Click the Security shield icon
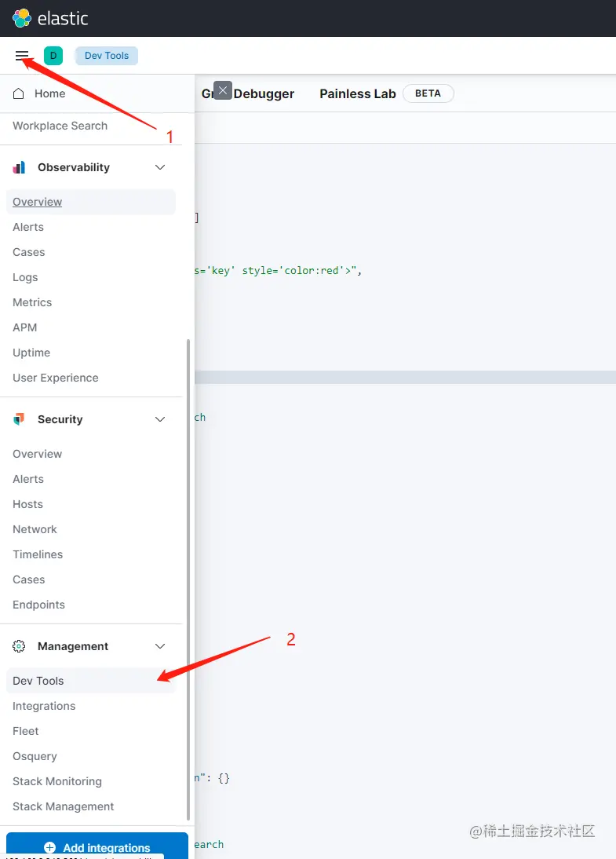 (x=19, y=419)
